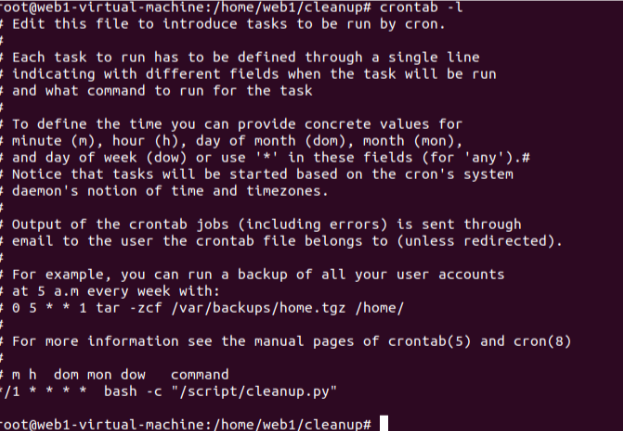
Task: Click the terminal cursor block after the final prompt
Action: tap(384, 424)
